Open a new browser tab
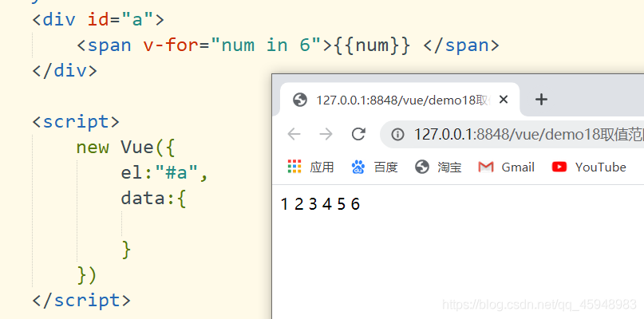 point(541,100)
